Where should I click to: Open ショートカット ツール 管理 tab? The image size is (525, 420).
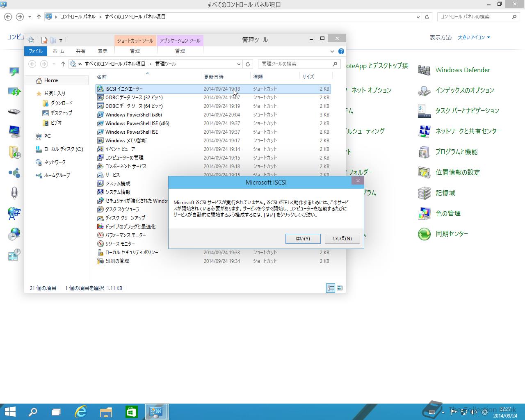click(135, 51)
